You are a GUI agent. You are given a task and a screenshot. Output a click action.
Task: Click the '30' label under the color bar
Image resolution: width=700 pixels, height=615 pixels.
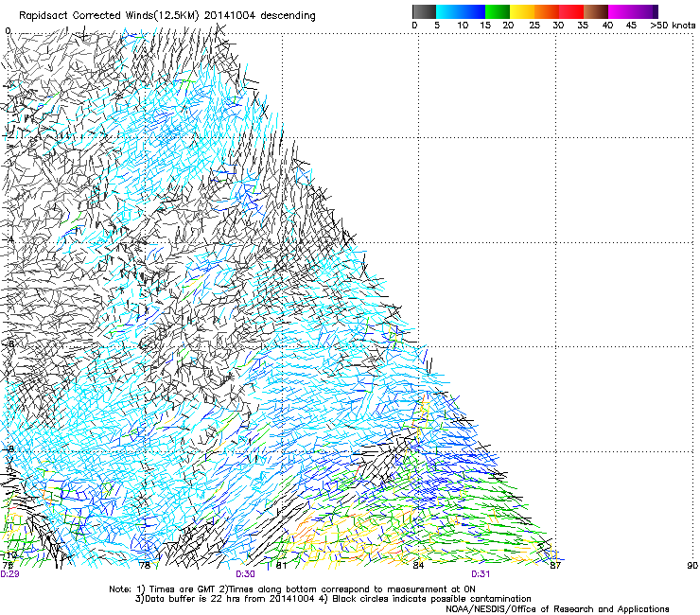[558, 26]
